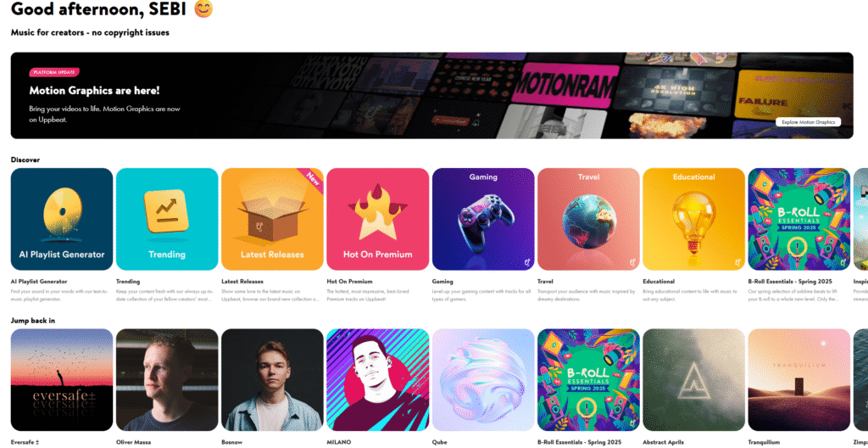This screenshot has height=448, width=868.
Task: Open B-Roll Essentials Spring 2025 in Discover
Action: [798, 219]
